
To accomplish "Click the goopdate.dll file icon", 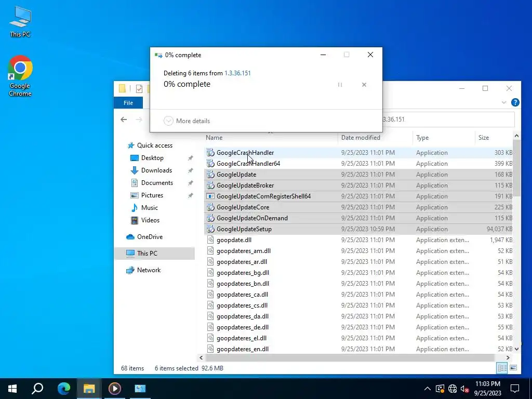I will click(x=210, y=240).
